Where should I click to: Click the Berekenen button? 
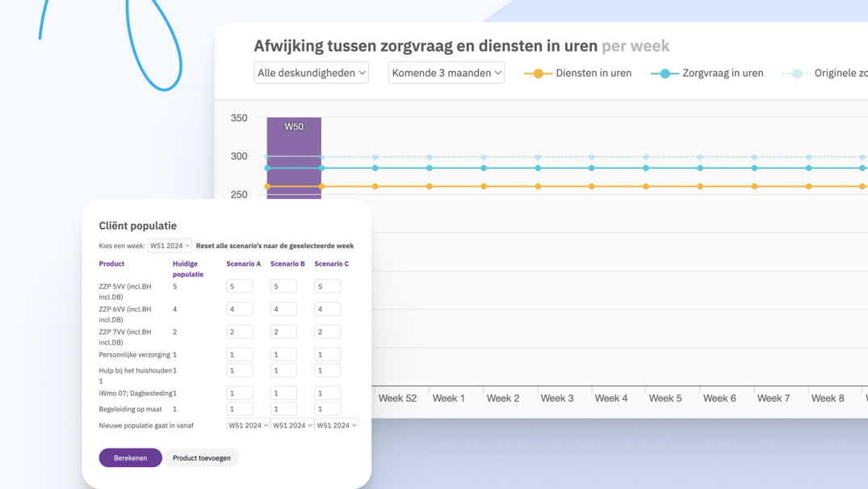pyautogui.click(x=130, y=457)
